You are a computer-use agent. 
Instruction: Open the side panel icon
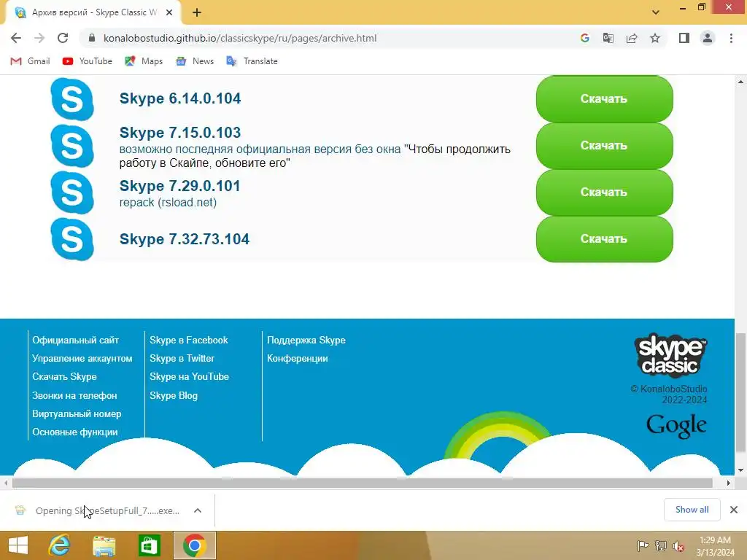[x=684, y=38]
